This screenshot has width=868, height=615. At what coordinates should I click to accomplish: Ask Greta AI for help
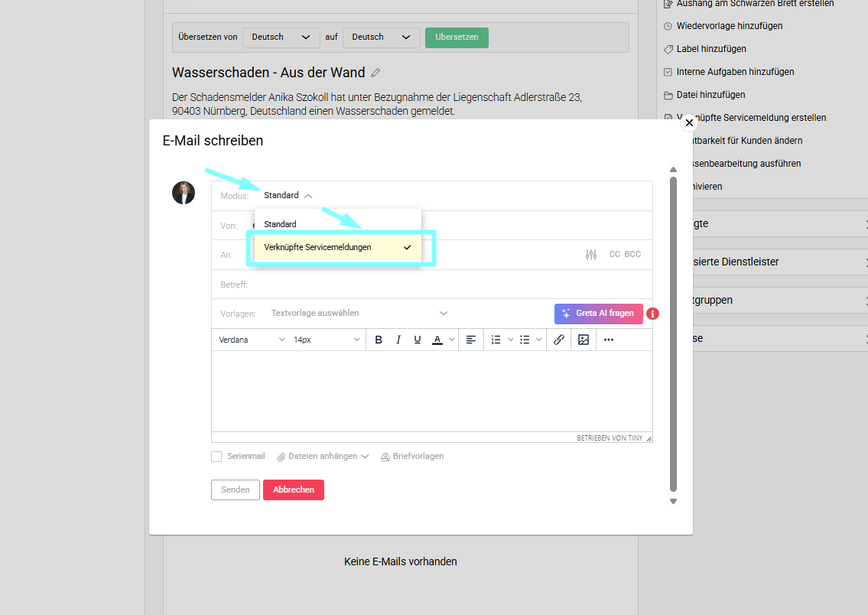coord(598,314)
